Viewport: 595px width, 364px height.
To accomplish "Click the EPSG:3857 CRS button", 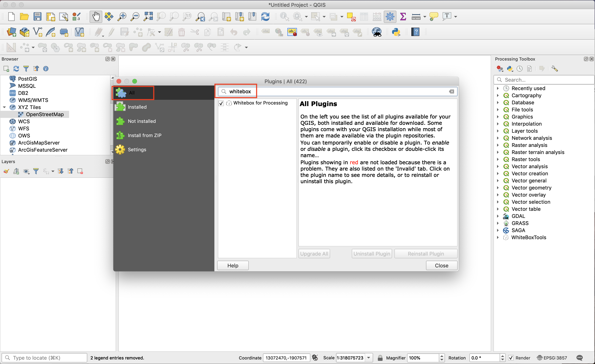I will 552,358.
